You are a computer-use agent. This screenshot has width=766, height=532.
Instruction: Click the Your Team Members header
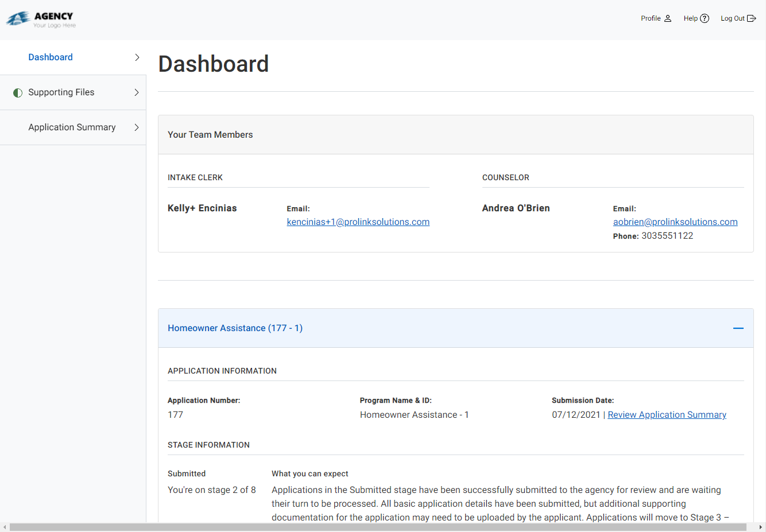point(210,134)
